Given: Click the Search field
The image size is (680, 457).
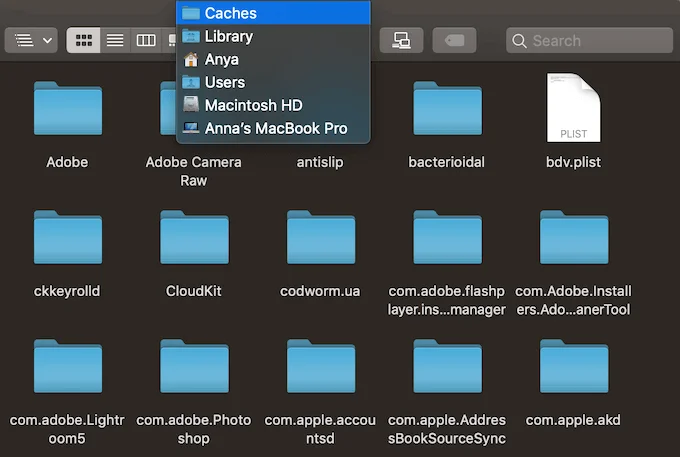Looking at the screenshot, I should point(589,40).
